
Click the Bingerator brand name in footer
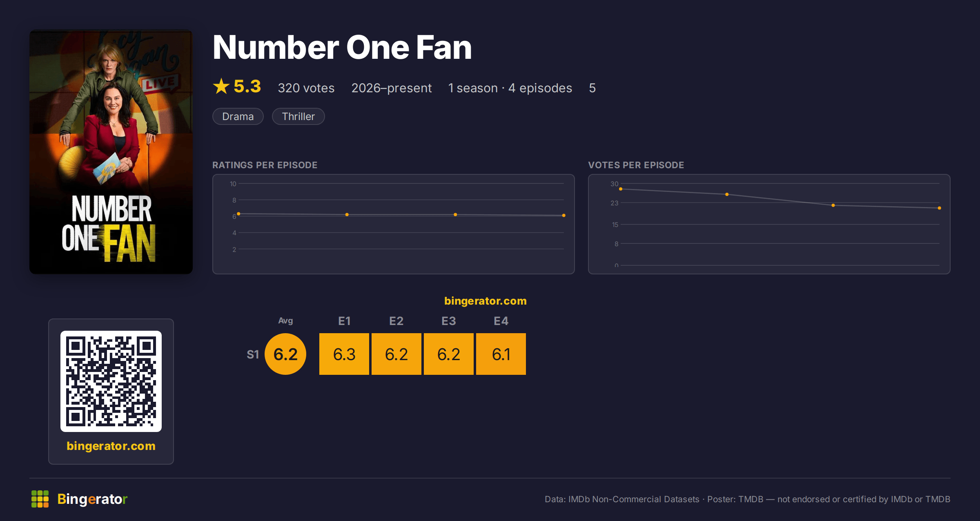point(92,499)
